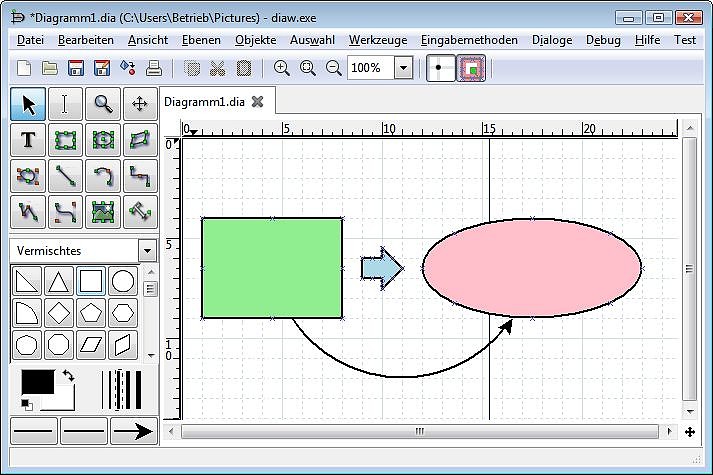
Task: Select the arrow pointer Modify tool
Action: (28, 104)
